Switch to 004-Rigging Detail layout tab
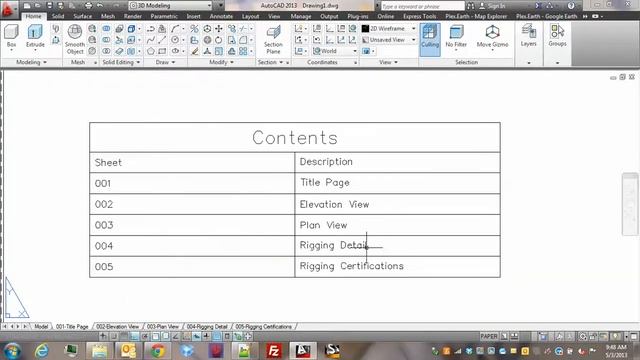 207,327
